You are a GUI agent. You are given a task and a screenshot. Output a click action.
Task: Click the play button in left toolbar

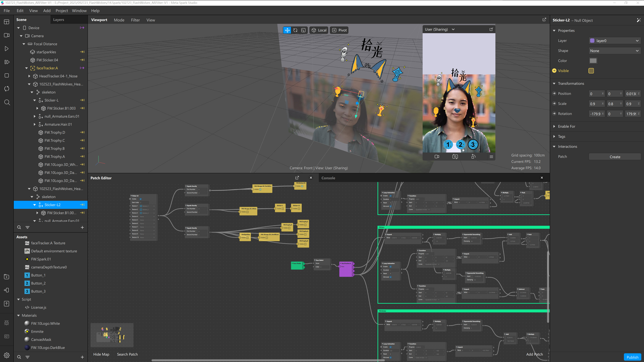(7, 49)
